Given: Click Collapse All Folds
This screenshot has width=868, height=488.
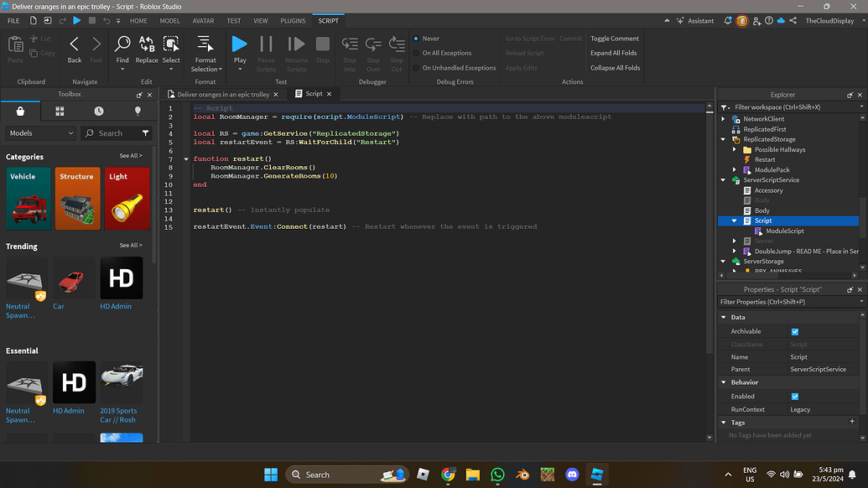Looking at the screenshot, I should pyautogui.click(x=615, y=68).
